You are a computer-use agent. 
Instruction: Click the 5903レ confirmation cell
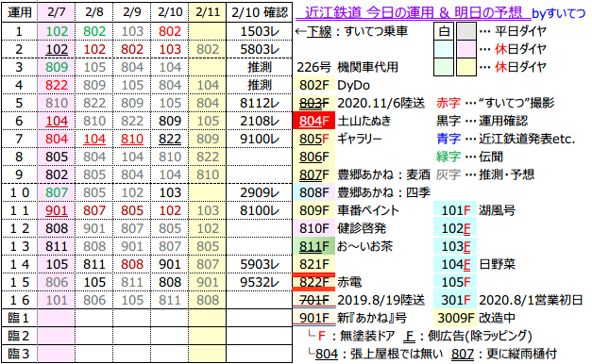(x=260, y=264)
